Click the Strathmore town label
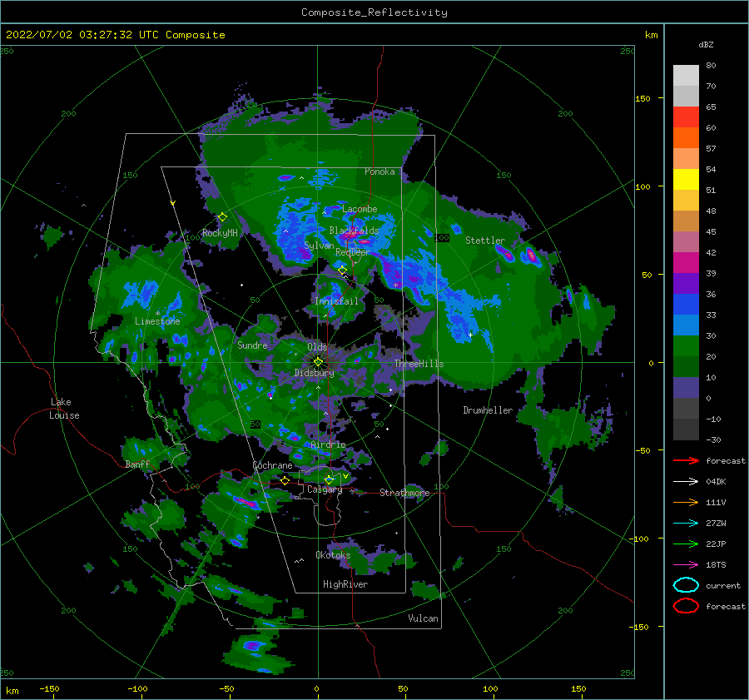Screen dimensions: 749x700 (x=404, y=493)
